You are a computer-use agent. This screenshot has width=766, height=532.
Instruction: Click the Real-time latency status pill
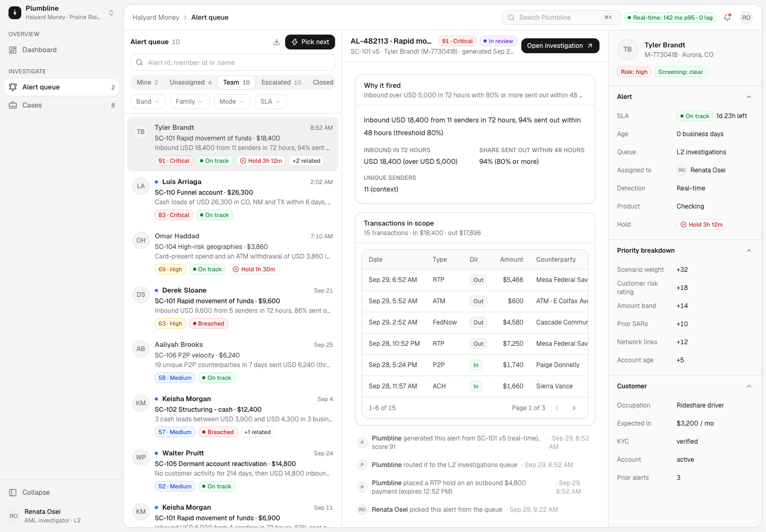click(670, 18)
